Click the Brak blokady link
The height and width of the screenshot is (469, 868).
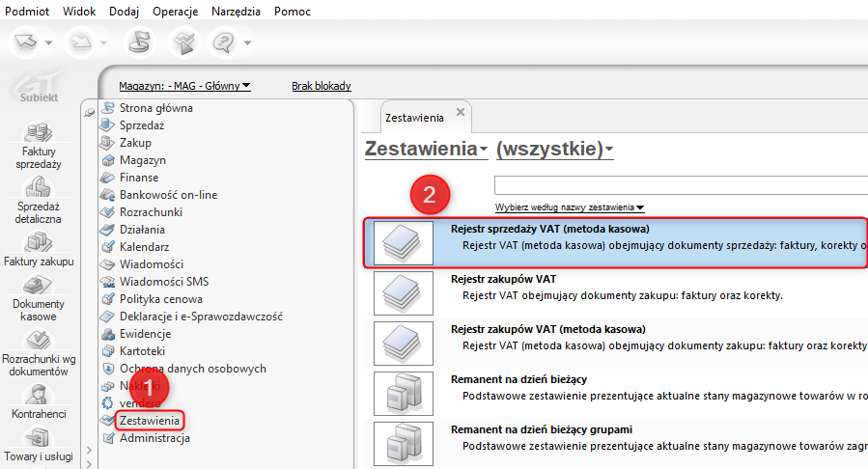click(x=321, y=86)
